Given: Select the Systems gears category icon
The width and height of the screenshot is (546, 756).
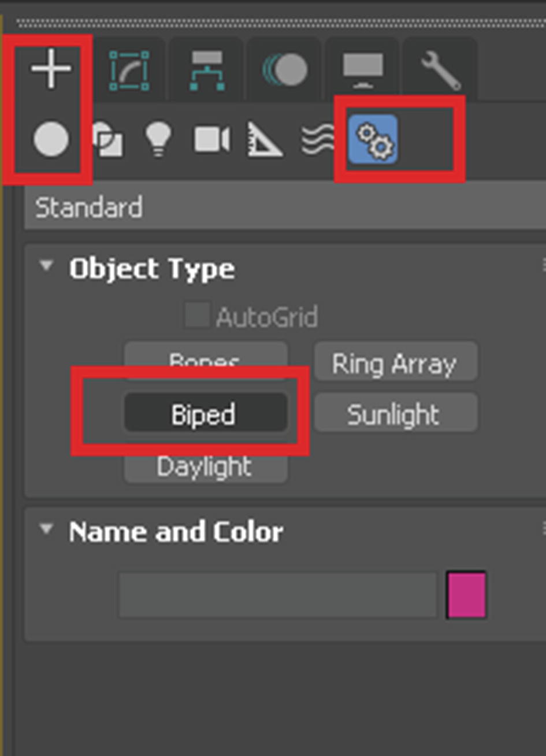Looking at the screenshot, I should click(x=373, y=139).
